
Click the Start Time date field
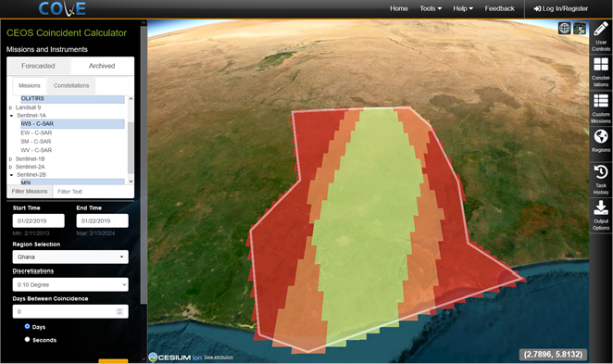point(38,221)
